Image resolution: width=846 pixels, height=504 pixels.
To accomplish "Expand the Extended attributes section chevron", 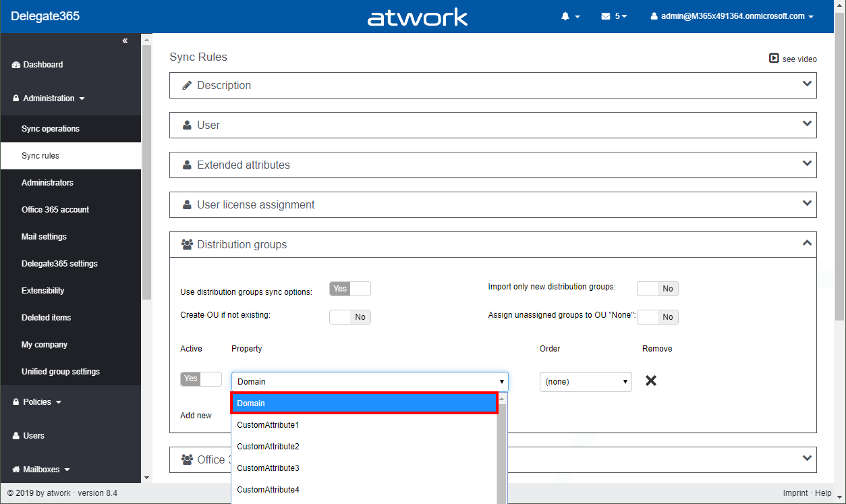I will pyautogui.click(x=807, y=164).
